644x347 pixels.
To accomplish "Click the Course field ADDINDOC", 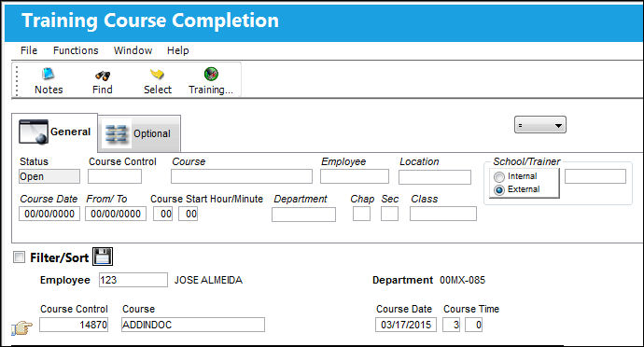I will [x=193, y=325].
